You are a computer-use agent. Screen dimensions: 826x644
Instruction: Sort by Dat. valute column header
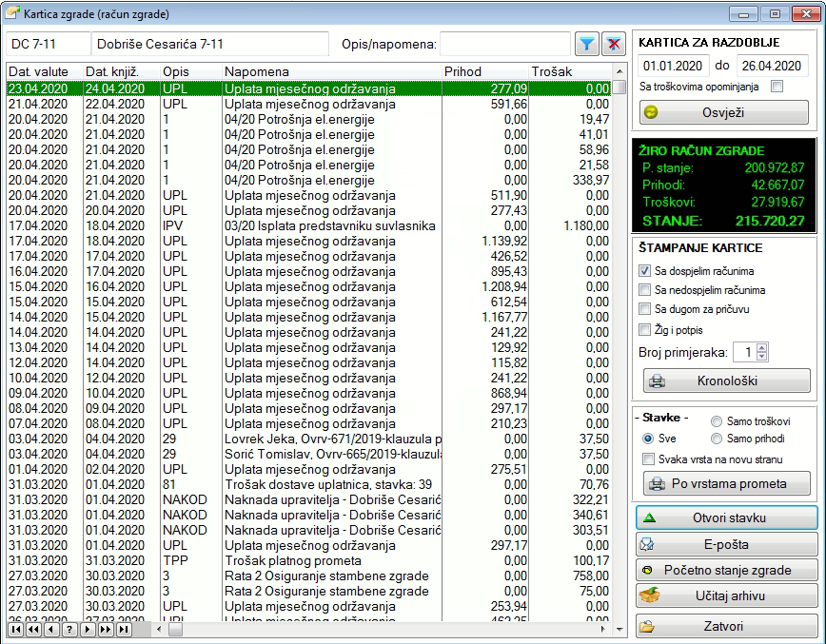(x=45, y=71)
